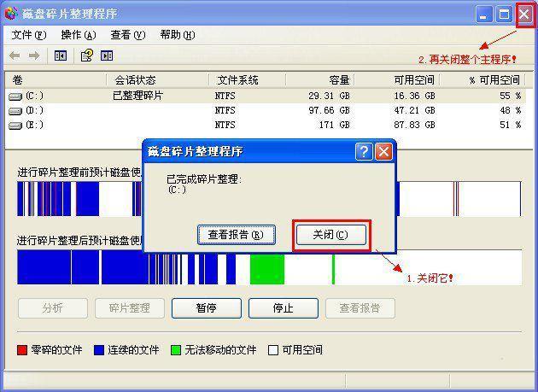
Task: Click the 171 GB capacity value
Action: (335, 125)
